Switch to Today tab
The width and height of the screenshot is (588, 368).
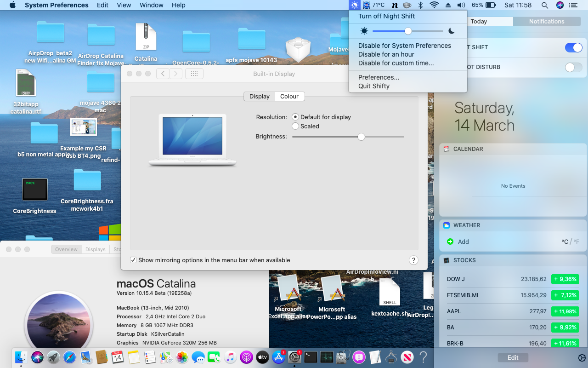pos(479,21)
